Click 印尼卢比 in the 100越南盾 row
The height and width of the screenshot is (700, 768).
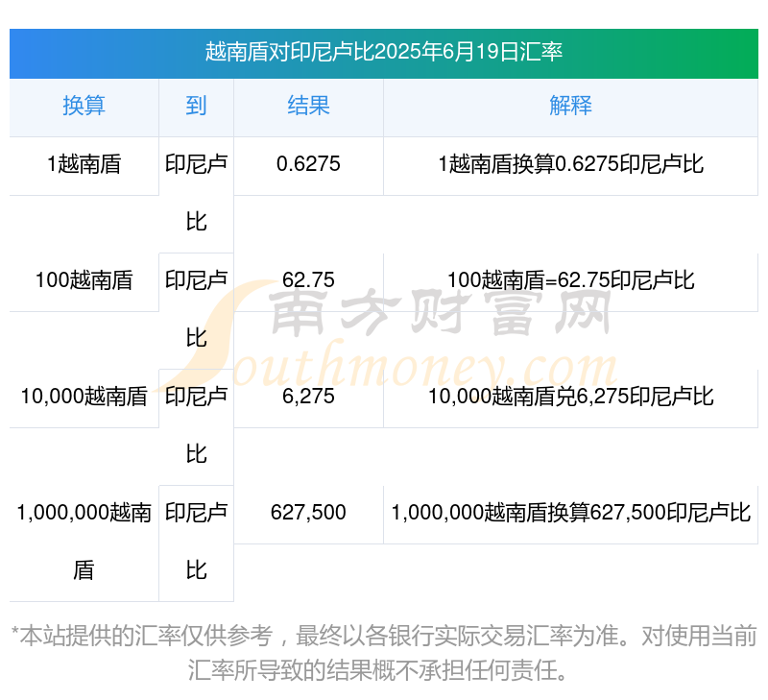(x=196, y=310)
